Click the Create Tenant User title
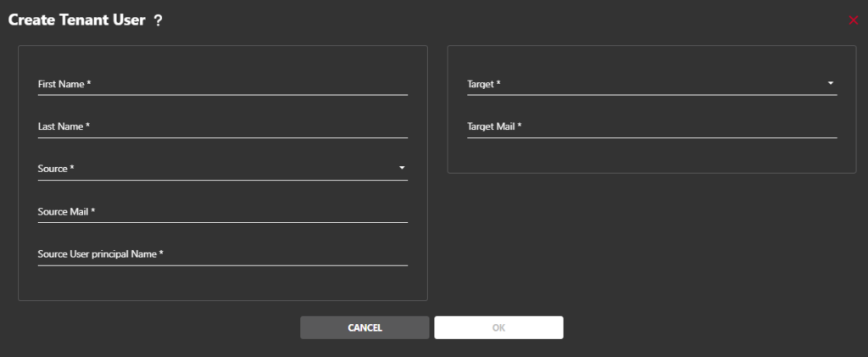The image size is (868, 357). pyautogui.click(x=76, y=21)
